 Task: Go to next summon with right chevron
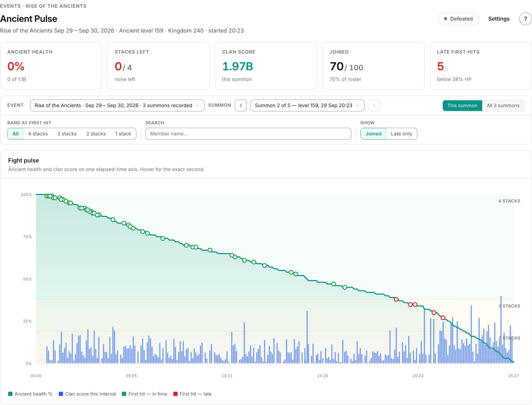[x=374, y=105]
